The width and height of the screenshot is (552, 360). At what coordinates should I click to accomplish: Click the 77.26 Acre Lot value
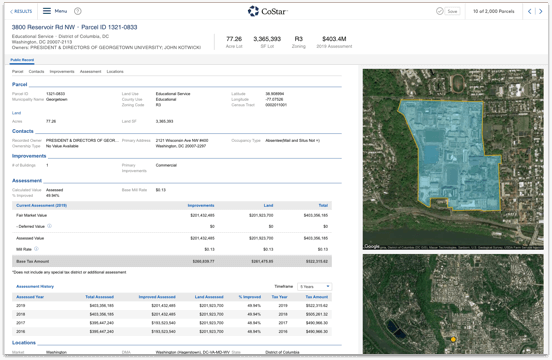coord(234,39)
